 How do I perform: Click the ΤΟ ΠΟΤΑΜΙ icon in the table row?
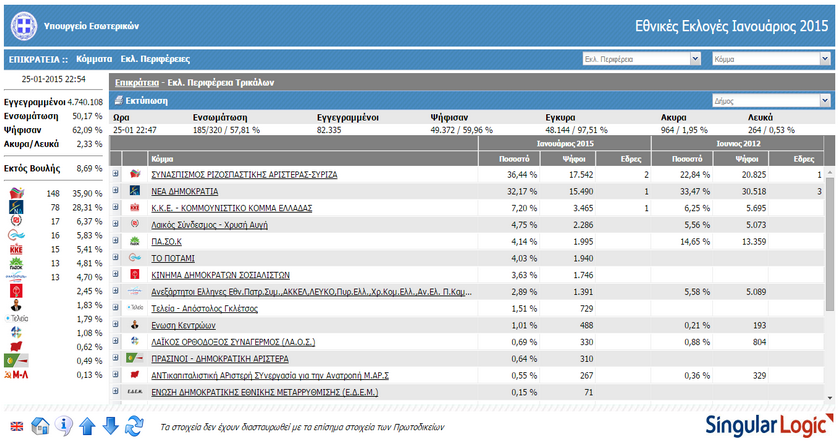pyautogui.click(x=135, y=258)
